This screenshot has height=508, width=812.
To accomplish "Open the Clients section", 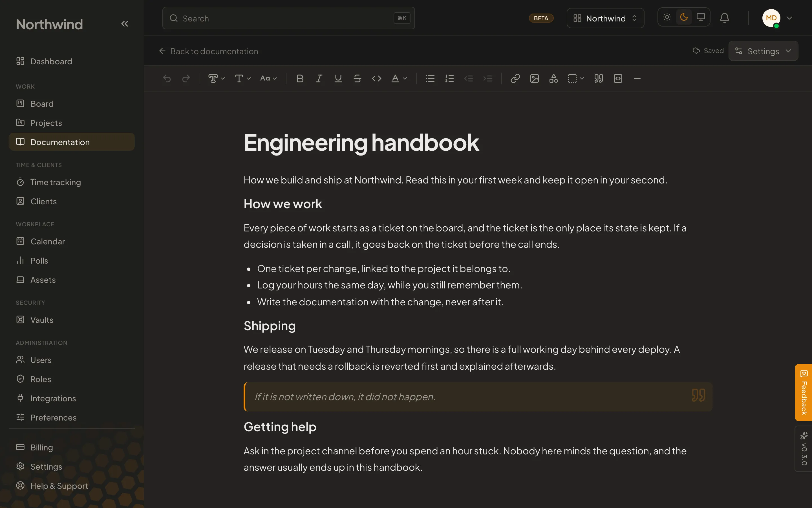I will [x=72, y=201].
